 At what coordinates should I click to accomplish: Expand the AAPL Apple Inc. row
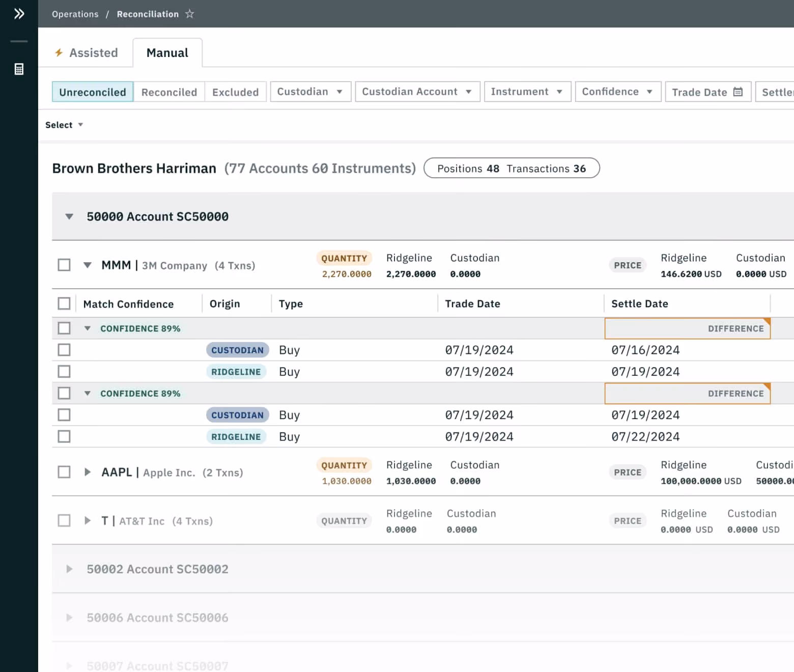coord(88,472)
